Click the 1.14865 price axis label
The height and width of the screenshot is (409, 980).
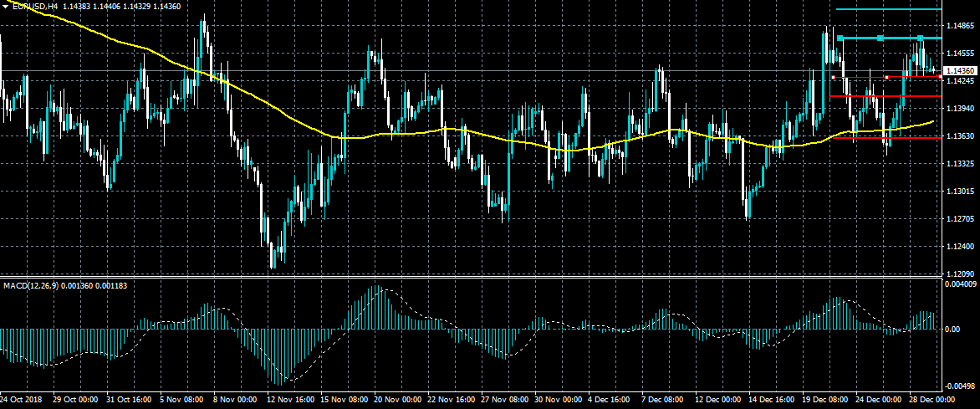pyautogui.click(x=958, y=26)
